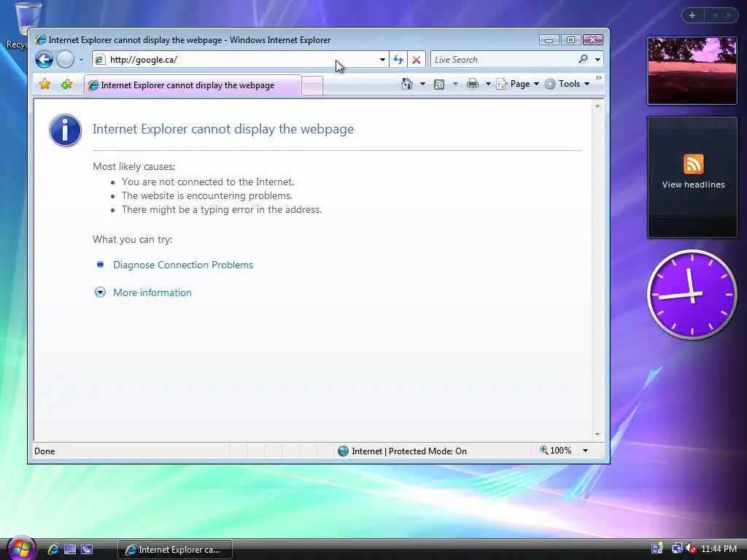Viewport: 747px width, 560px height.
Task: Click the More information link text
Action: tap(152, 292)
